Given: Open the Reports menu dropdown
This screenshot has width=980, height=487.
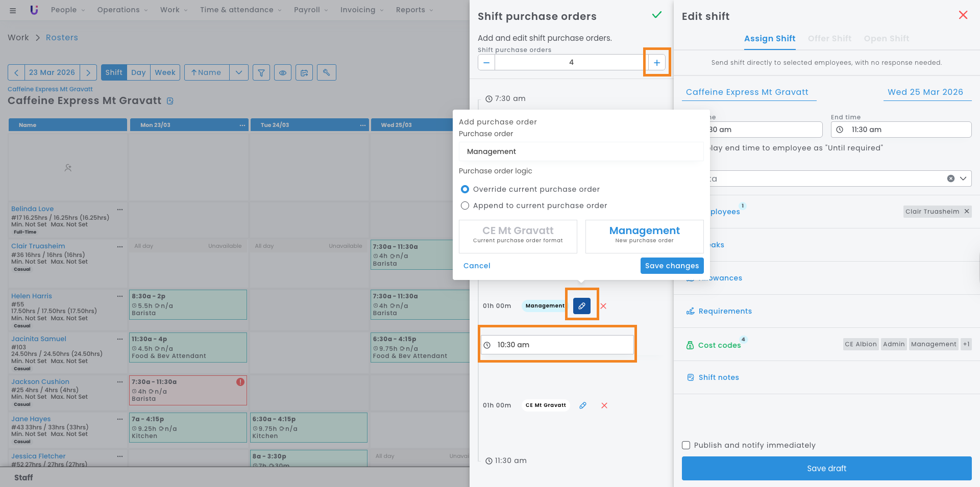Looking at the screenshot, I should click(414, 10).
